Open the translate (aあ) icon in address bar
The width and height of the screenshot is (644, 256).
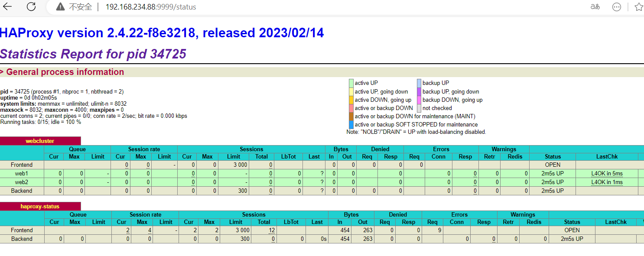595,7
